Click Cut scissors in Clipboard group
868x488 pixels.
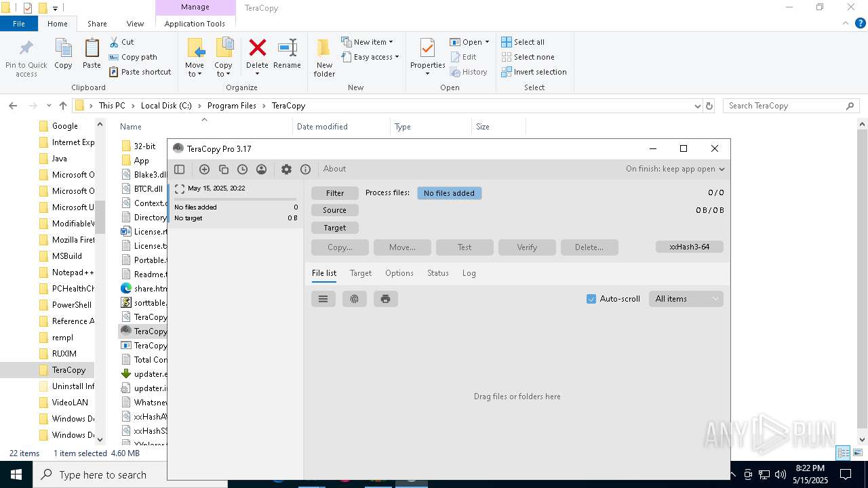[x=122, y=42]
